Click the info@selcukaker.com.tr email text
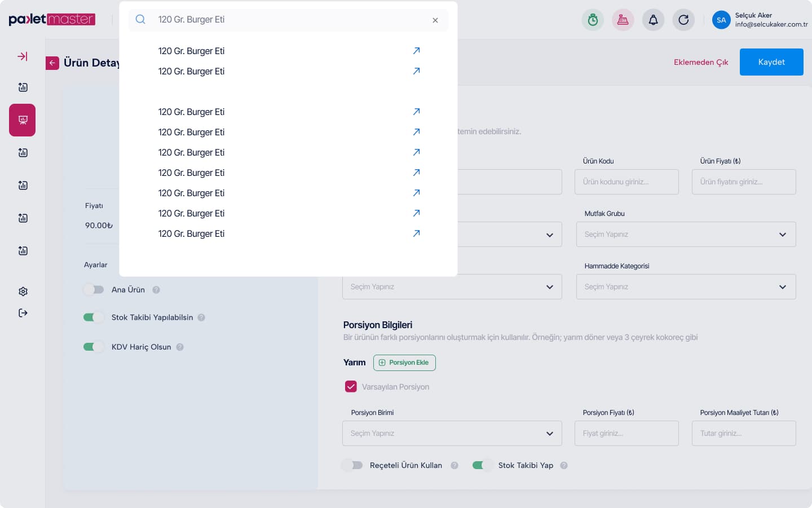Viewport: 812px width, 508px height. pyautogui.click(x=771, y=25)
